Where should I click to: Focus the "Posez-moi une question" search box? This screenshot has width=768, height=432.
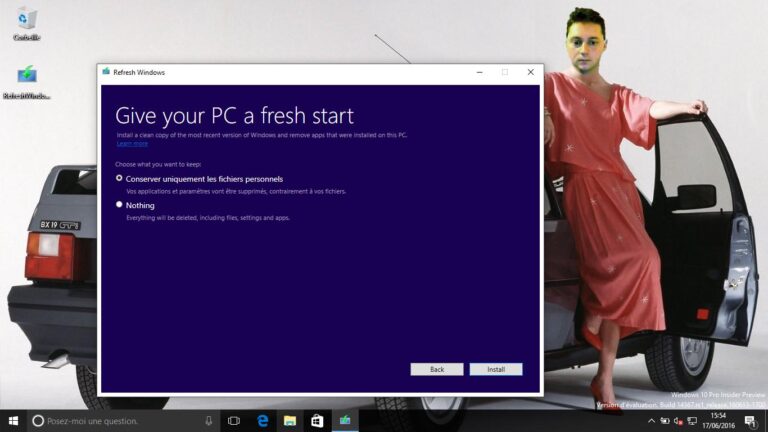click(122, 421)
